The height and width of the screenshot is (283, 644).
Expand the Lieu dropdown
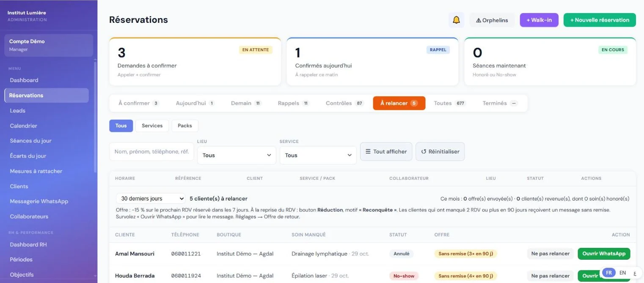point(237,155)
